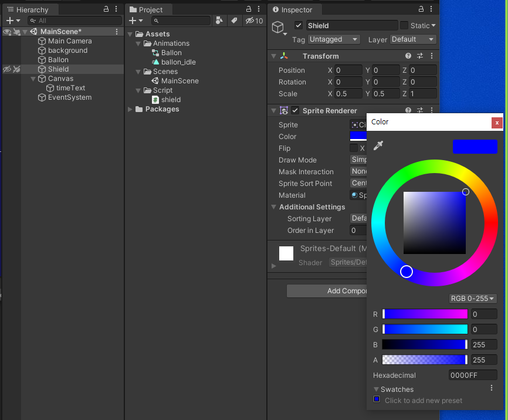
Task: Click the Sprite Renderer help icon
Action: coord(408,110)
